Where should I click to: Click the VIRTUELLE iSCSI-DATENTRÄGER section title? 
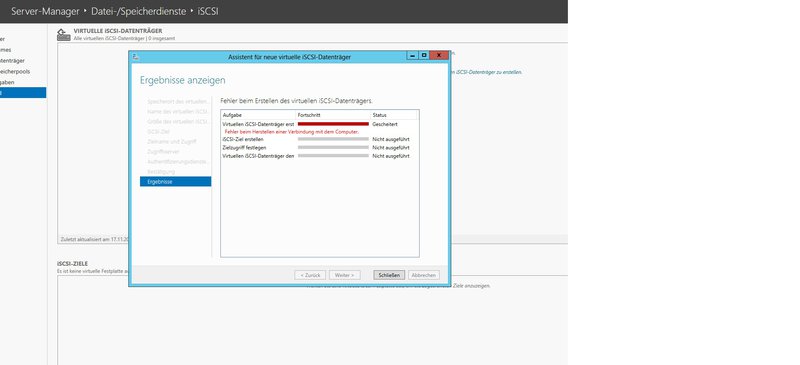coord(118,31)
